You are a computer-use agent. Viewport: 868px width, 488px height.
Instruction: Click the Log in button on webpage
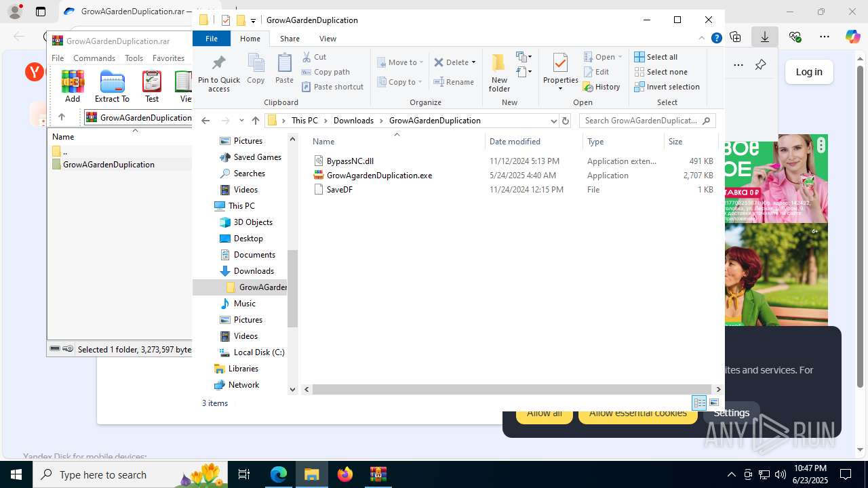click(x=809, y=72)
